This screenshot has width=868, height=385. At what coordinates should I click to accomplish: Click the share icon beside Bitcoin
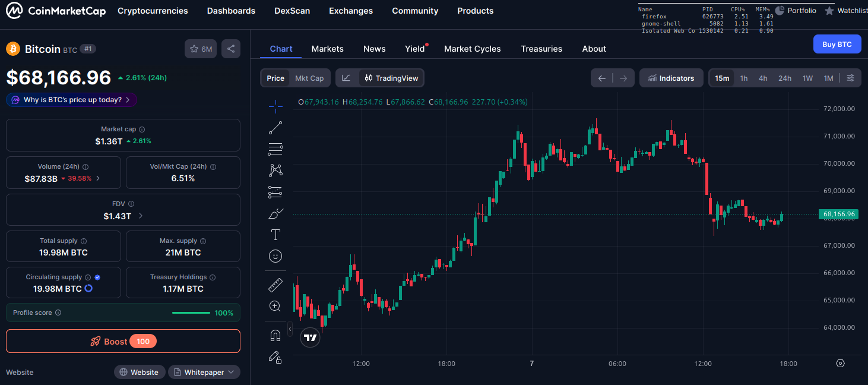231,49
